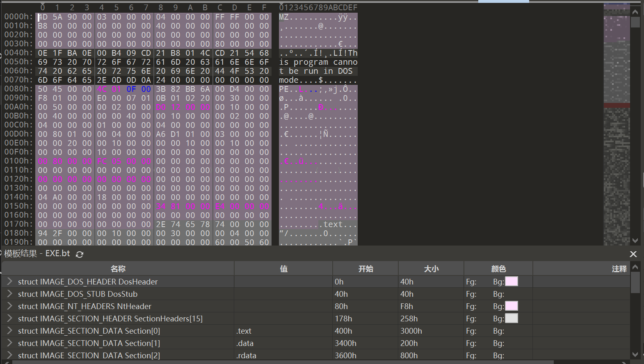Click the template results horizontal scrollbar
This screenshot has height=364, width=644.
coord(283,362)
